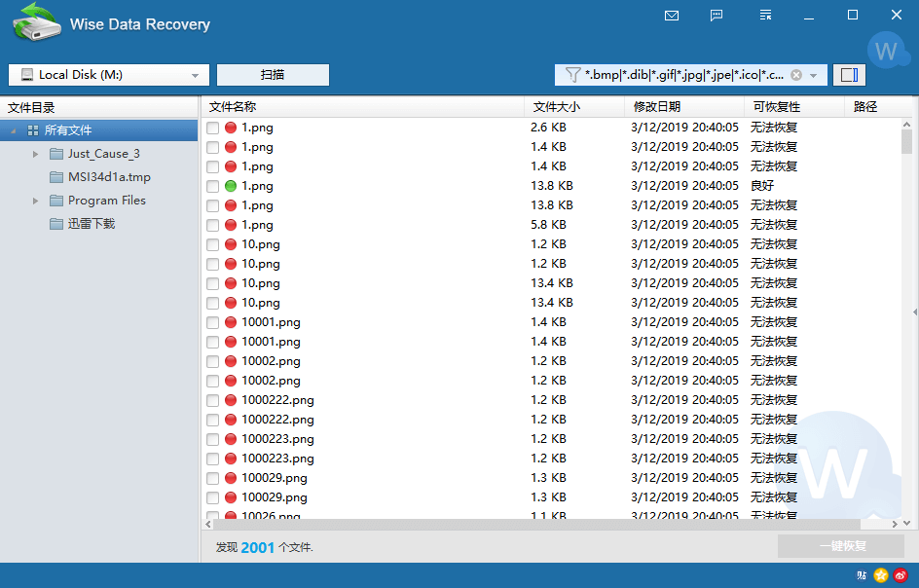This screenshot has width=919, height=588.
Task: Select checkbox for first 1000222.png file
Action: pos(213,400)
